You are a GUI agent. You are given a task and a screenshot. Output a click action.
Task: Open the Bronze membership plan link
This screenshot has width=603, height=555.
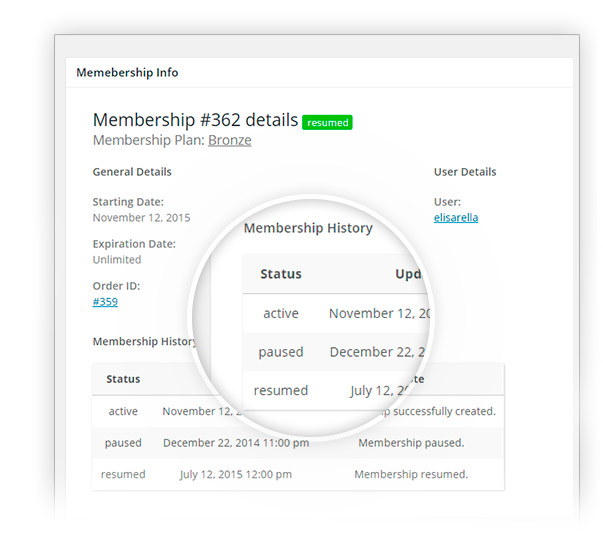(230, 140)
